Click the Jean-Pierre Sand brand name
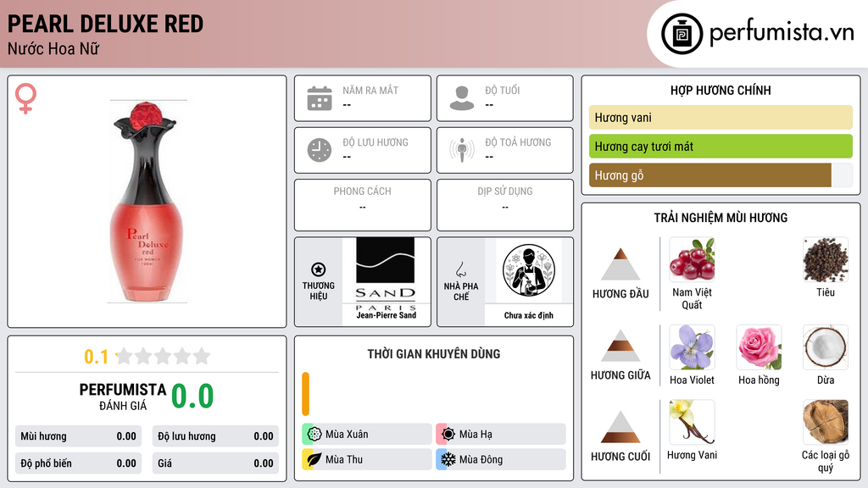 (386, 315)
